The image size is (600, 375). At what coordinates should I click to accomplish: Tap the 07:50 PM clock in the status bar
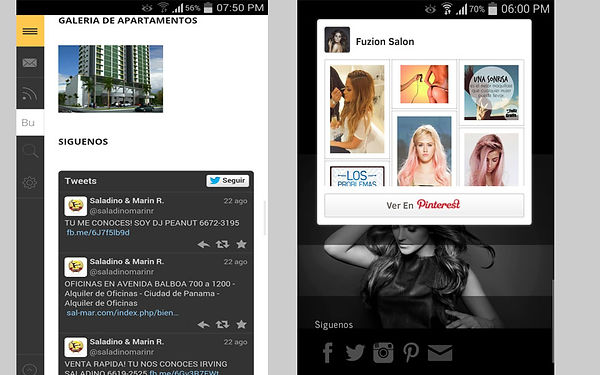240,8
